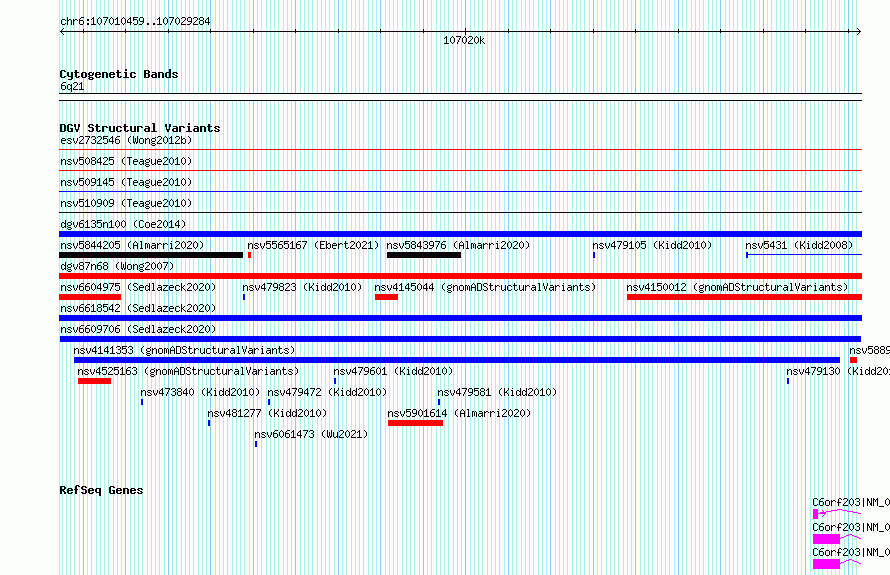Open the nsv5431 (Kidd2008) variant label
Image resolution: width=890 pixels, height=575 pixels.
[799, 245]
